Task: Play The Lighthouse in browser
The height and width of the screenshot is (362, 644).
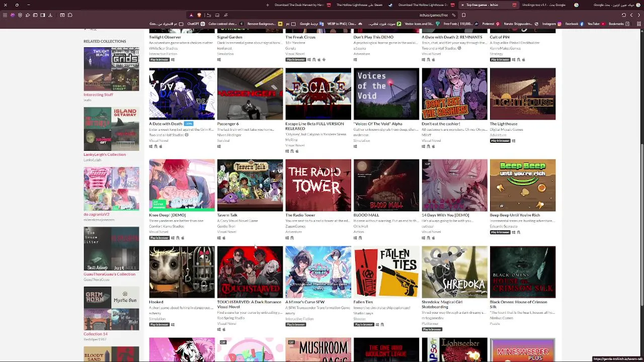Action: tap(500, 141)
